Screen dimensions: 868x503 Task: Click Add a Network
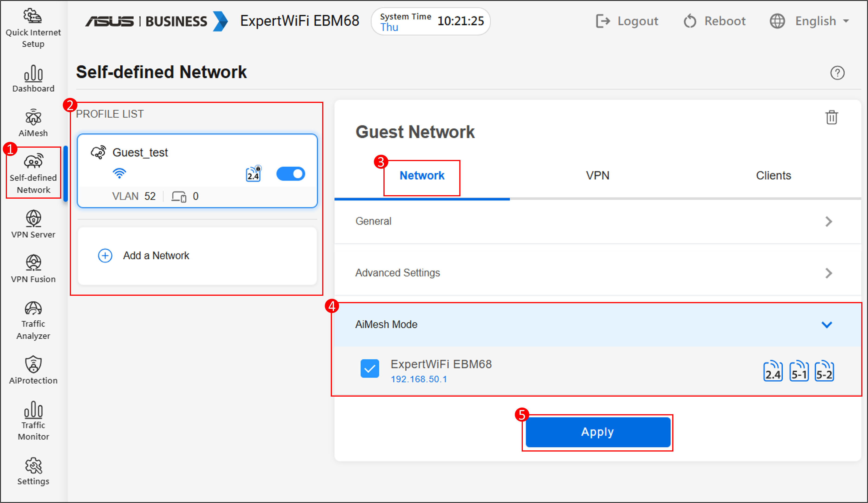[156, 256]
